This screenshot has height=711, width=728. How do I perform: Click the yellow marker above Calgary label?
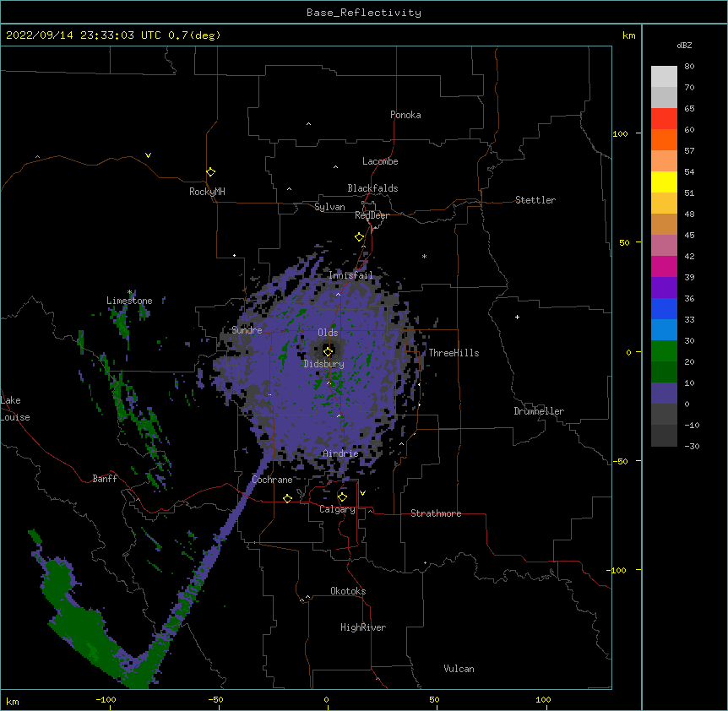click(x=342, y=497)
